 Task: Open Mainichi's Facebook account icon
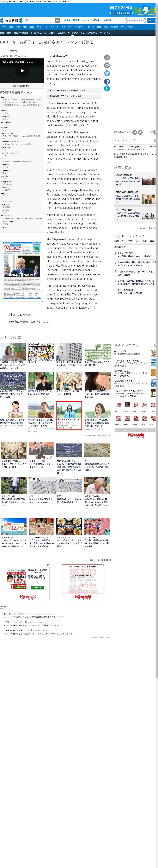click(x=135, y=132)
